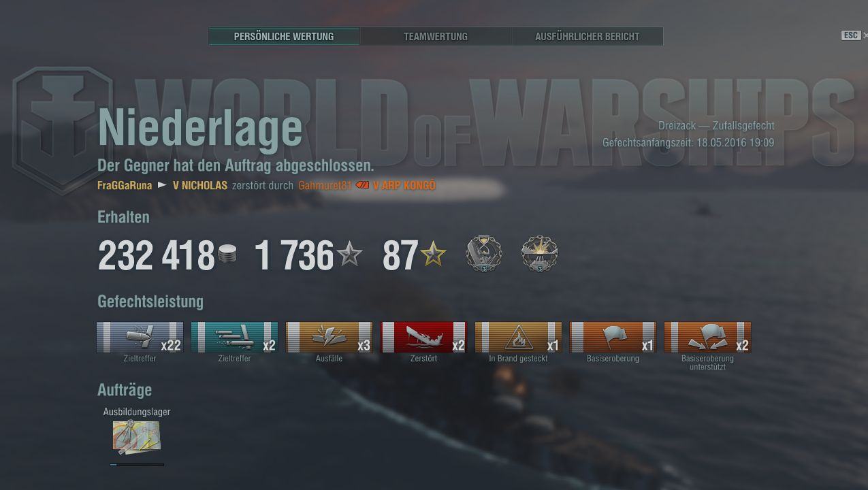Click the Ausbildungslager mission progress bar
The image size is (868, 490).
point(137,465)
